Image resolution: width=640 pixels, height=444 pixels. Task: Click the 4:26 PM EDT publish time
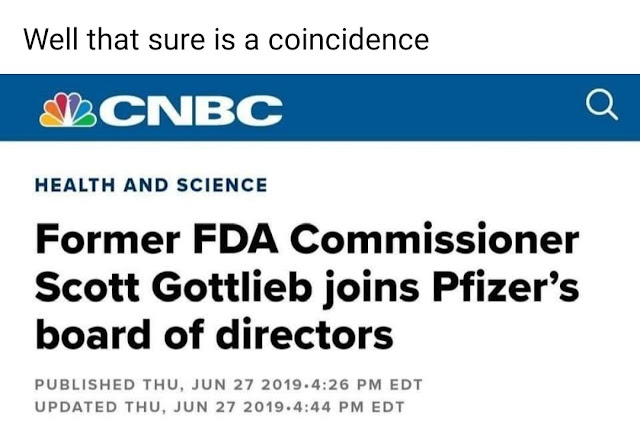coord(340,385)
